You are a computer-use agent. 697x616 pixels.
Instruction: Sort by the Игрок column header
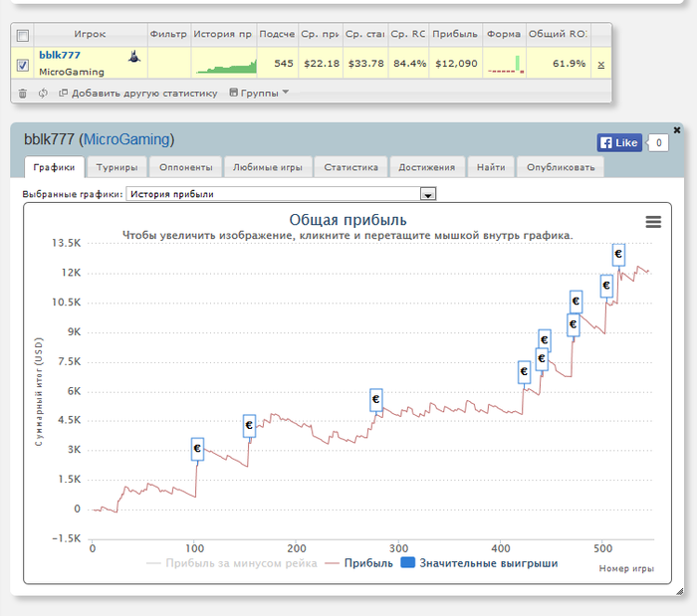pos(90,34)
